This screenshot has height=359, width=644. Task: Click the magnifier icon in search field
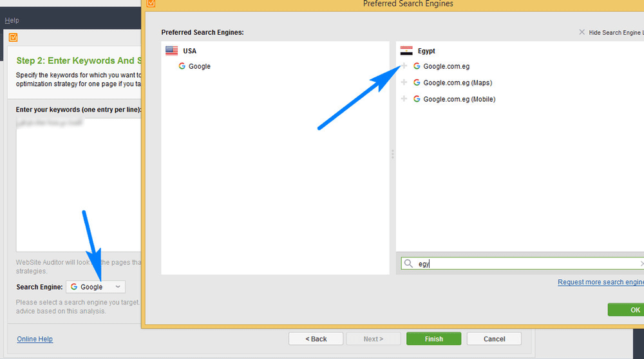coord(408,263)
